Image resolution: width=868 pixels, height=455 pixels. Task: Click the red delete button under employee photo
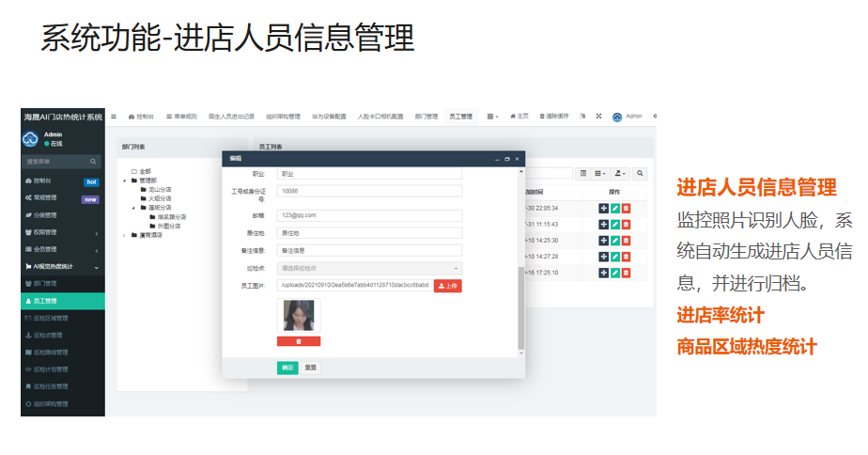[x=299, y=341]
